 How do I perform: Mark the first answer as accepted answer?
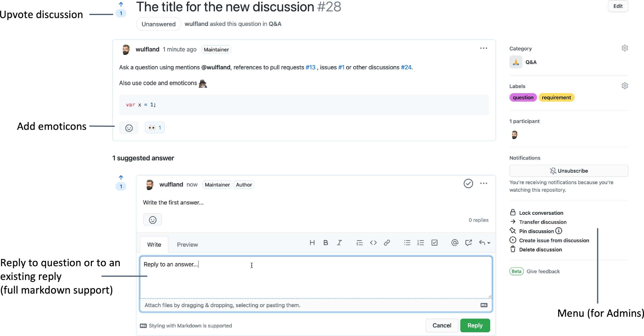point(468,183)
